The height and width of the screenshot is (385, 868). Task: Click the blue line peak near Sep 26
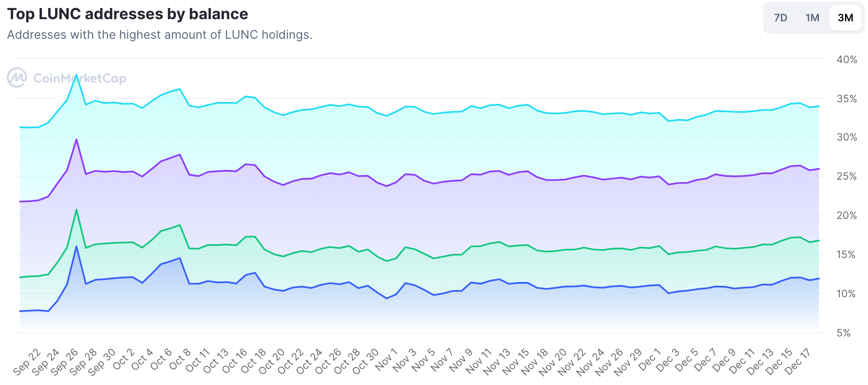click(76, 247)
